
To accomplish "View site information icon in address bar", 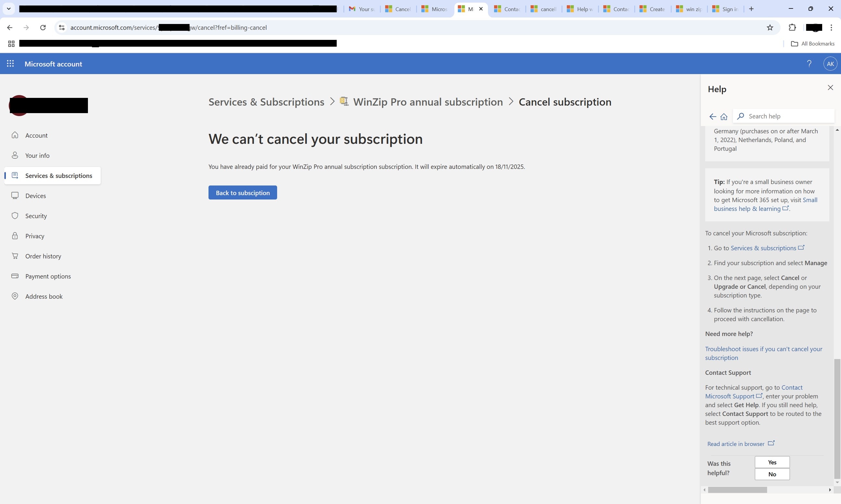I will coord(62,28).
